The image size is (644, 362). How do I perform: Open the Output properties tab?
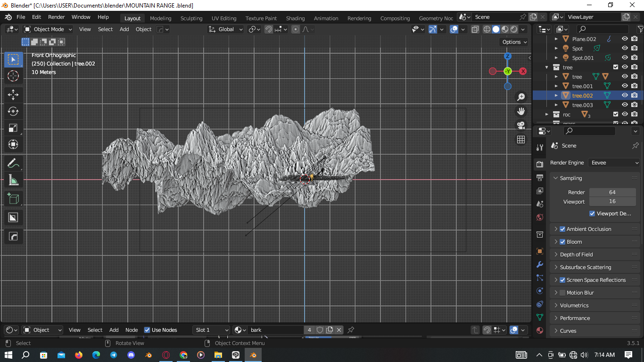(x=540, y=177)
